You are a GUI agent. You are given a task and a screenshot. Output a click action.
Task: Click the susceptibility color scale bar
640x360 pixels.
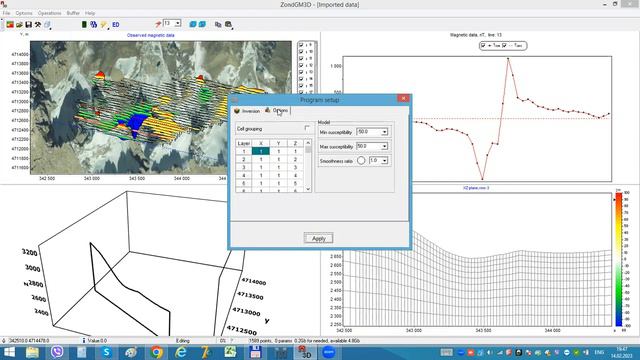(x=619, y=259)
